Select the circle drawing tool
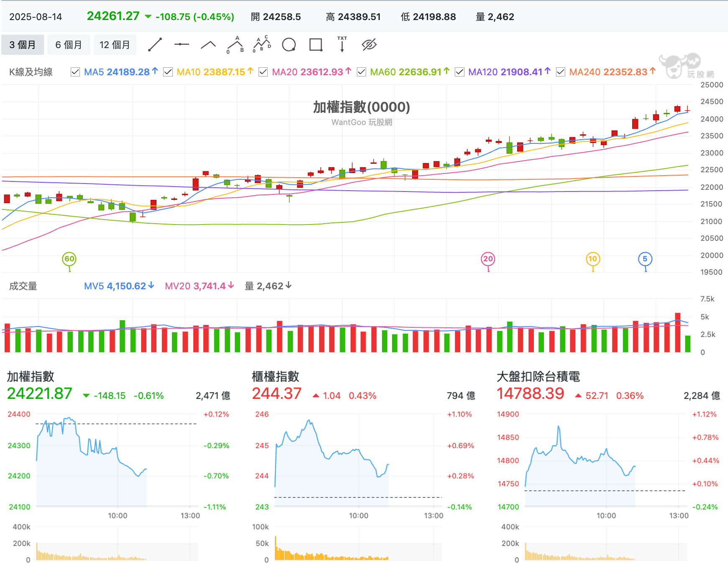728x569 pixels. [x=289, y=45]
